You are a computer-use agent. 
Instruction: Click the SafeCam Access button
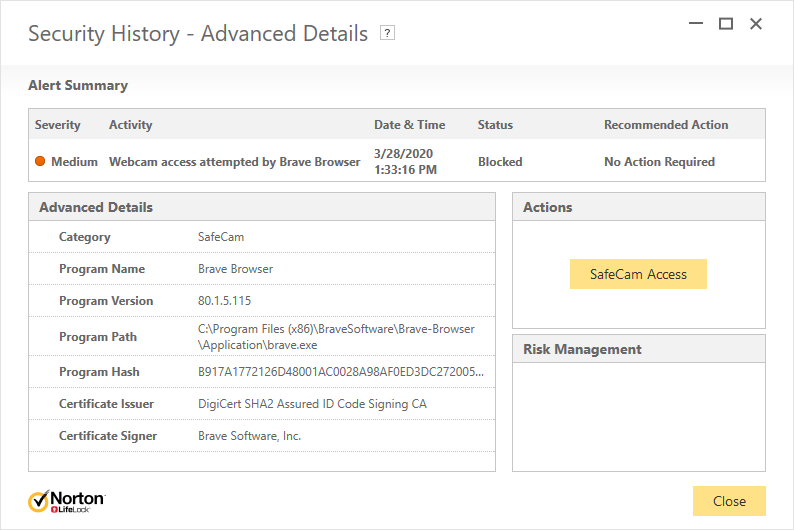tap(638, 274)
